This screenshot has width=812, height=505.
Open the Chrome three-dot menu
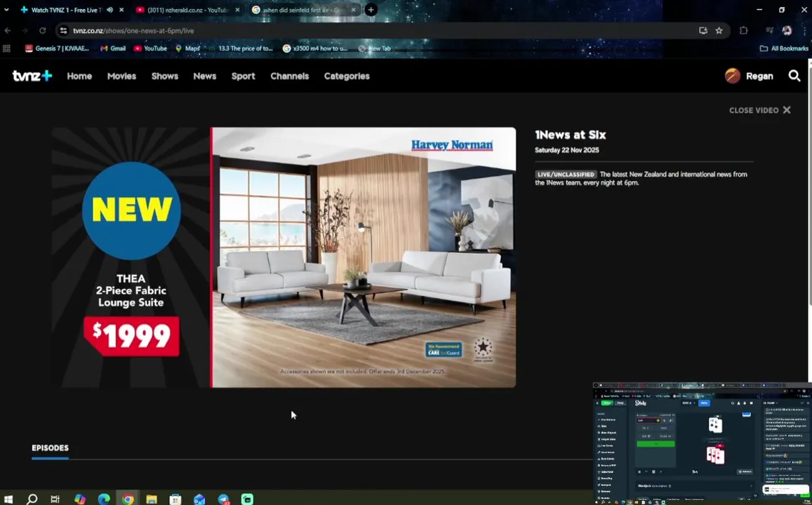tap(804, 31)
